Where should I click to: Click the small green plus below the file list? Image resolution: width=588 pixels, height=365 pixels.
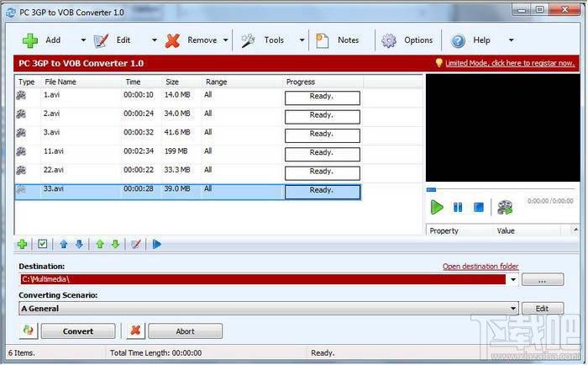[x=22, y=245]
